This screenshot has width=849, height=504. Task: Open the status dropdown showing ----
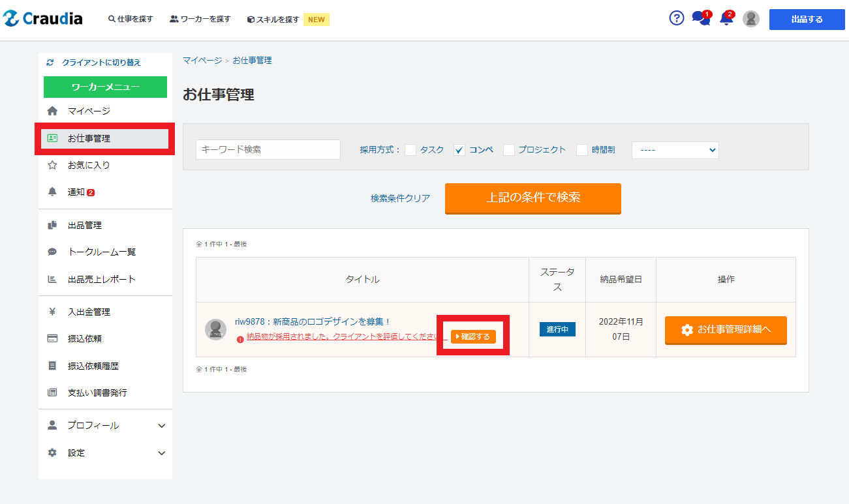675,150
